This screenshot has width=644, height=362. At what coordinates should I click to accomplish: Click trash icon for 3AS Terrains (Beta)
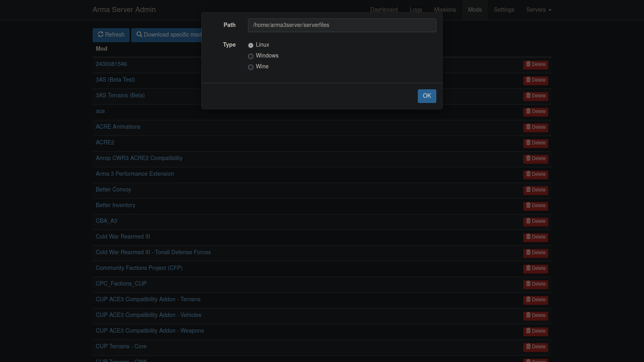tap(528, 96)
